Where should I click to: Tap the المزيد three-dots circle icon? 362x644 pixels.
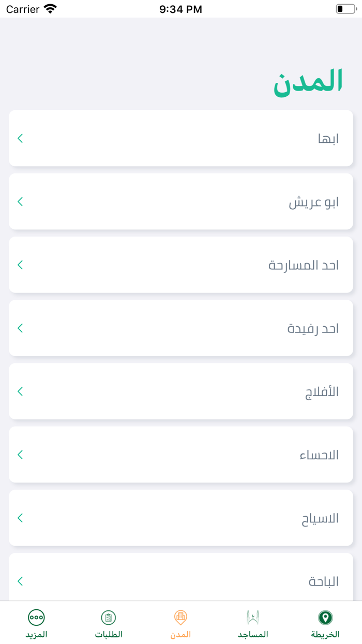36,616
